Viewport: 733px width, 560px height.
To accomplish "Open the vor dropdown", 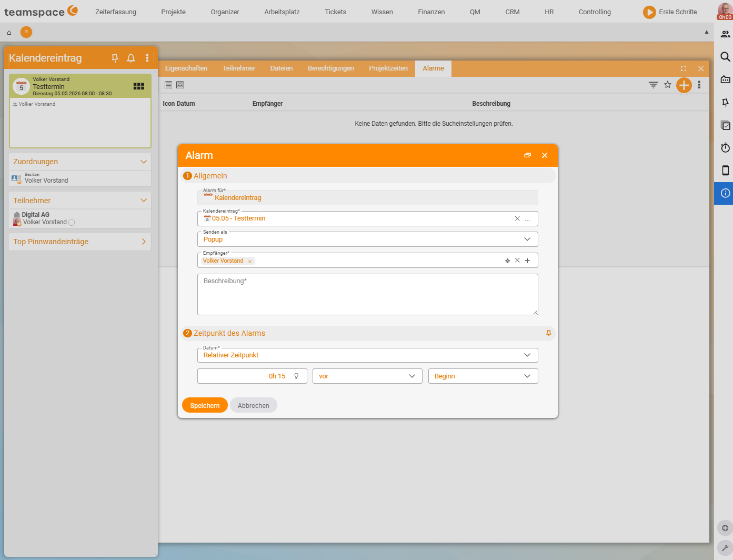I will click(x=367, y=376).
